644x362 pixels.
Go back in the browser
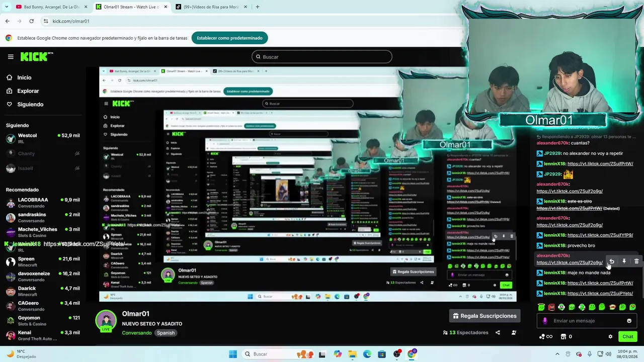click(8, 21)
